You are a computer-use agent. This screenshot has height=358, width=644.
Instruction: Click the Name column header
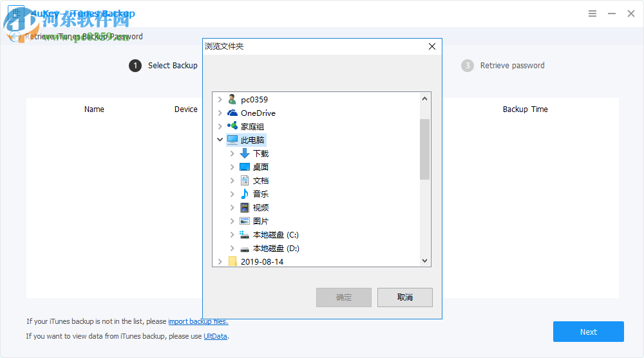coord(94,109)
